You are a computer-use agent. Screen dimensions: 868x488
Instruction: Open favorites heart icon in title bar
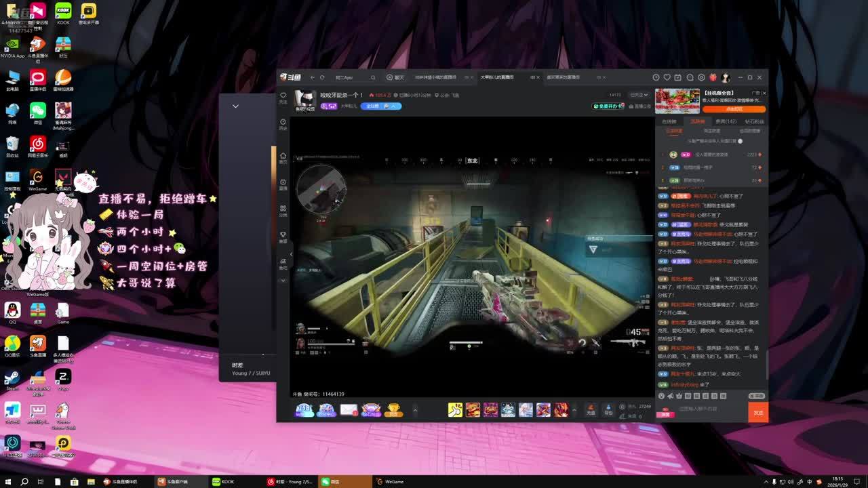(x=667, y=77)
